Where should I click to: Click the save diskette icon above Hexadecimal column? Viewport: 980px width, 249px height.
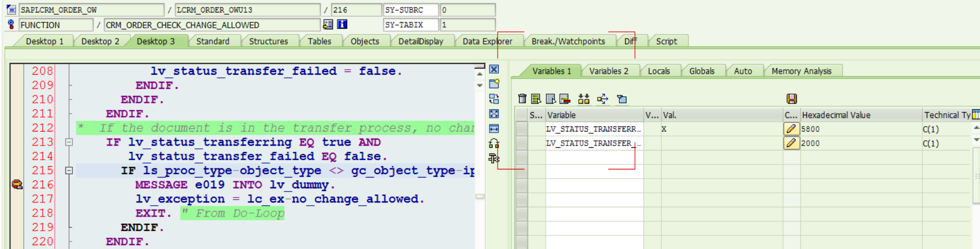click(791, 99)
